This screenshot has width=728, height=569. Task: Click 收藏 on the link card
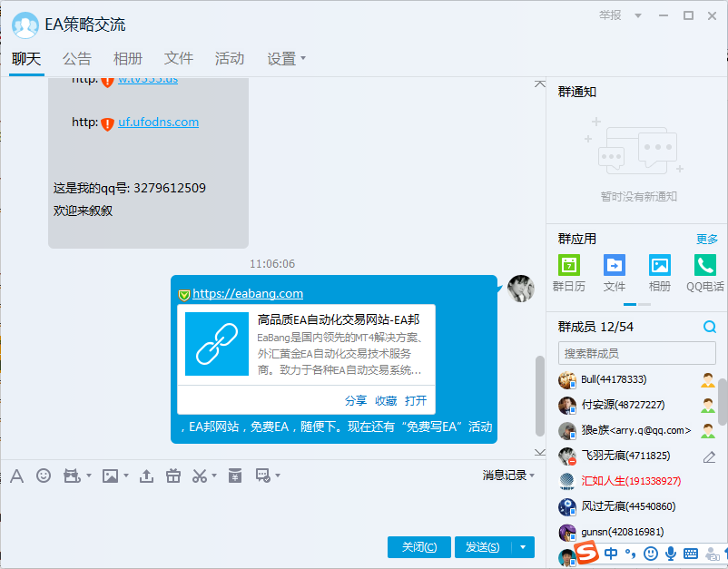(386, 400)
